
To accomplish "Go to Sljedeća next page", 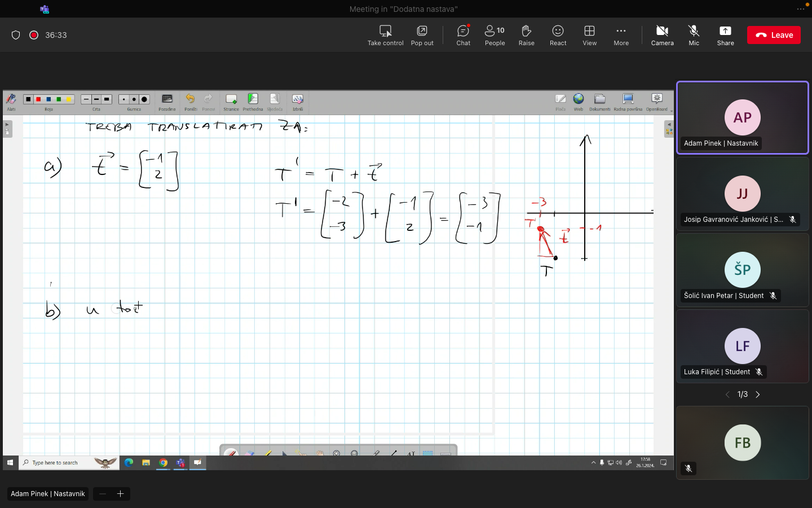I will [275, 102].
